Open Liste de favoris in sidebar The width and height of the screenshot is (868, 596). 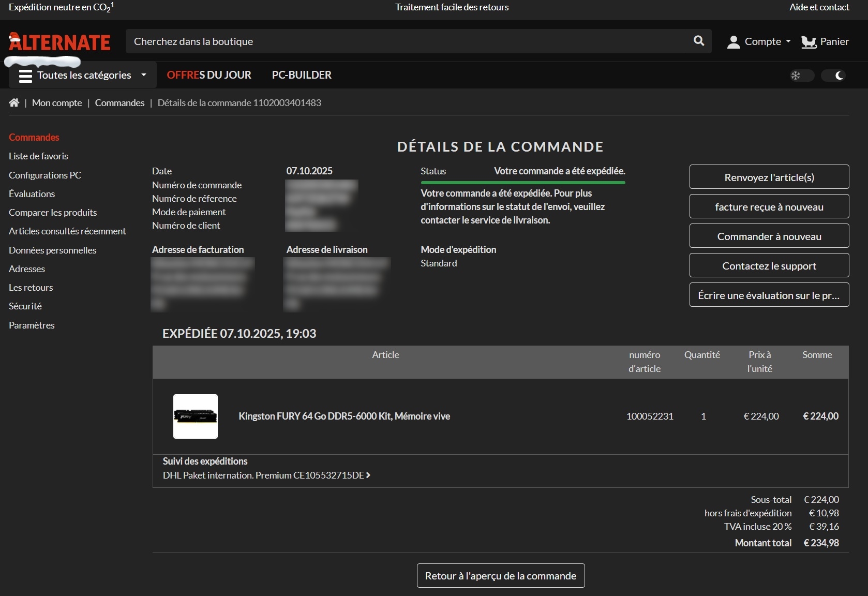[x=38, y=156]
